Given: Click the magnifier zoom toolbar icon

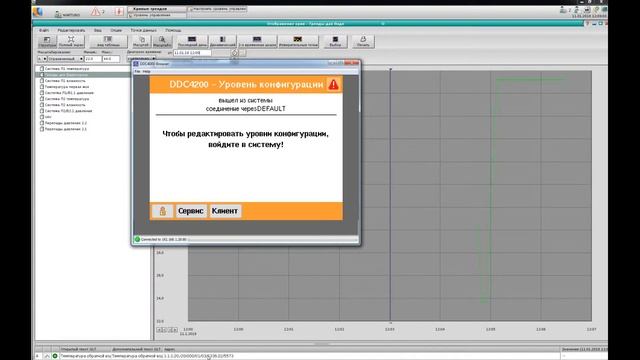Looking at the screenshot, I should click(x=162, y=41).
